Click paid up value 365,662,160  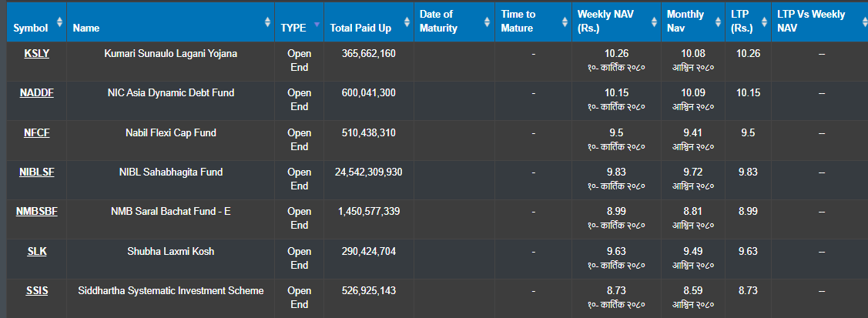click(369, 54)
